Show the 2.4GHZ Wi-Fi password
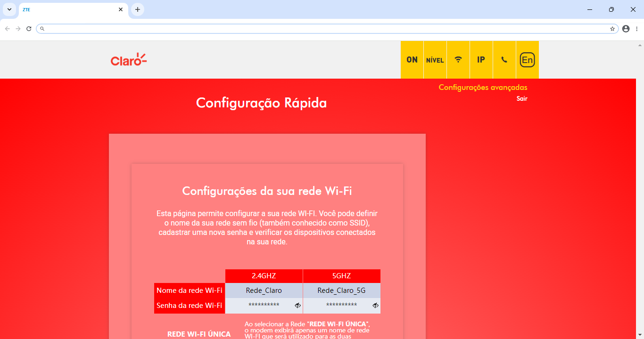This screenshot has width=644, height=339. click(297, 306)
